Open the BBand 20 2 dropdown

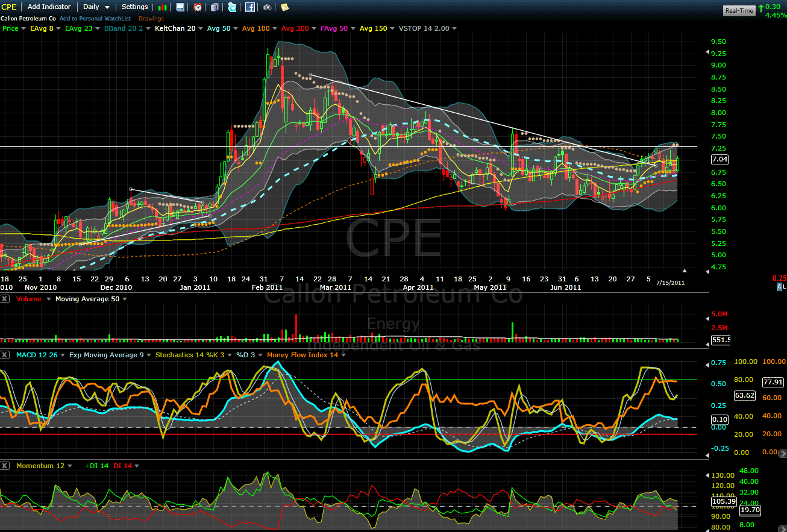pos(126,28)
